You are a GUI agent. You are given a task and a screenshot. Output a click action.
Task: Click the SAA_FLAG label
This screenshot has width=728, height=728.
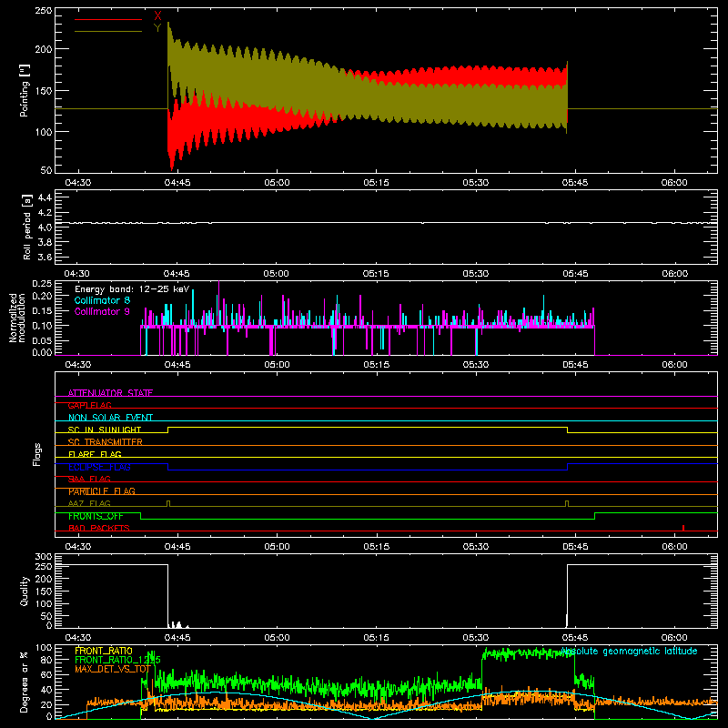click(x=89, y=479)
